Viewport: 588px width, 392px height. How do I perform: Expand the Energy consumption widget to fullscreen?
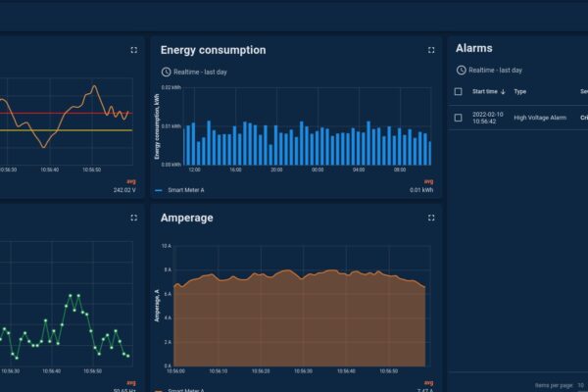click(x=431, y=50)
